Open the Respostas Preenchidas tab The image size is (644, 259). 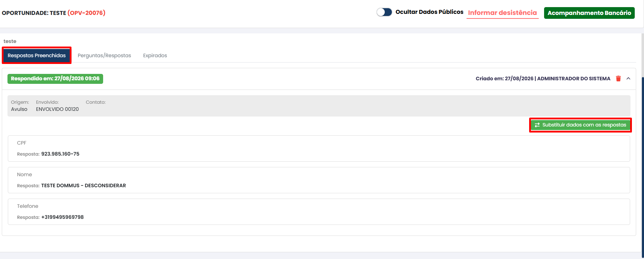click(37, 55)
